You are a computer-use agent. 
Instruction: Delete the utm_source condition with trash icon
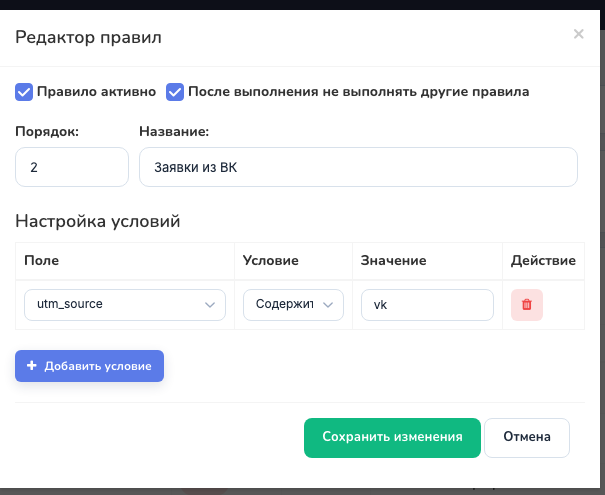pyautogui.click(x=527, y=305)
